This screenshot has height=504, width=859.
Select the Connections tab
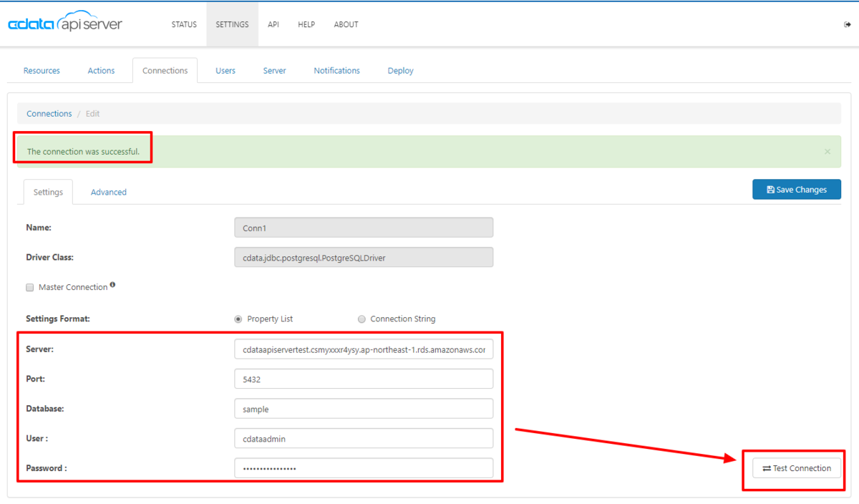tap(165, 70)
